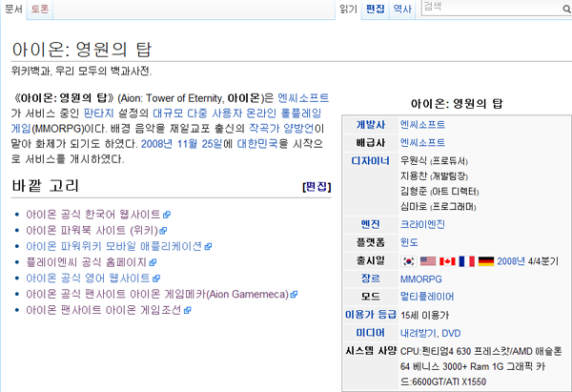Viewport: 572px width, 392px height.
Task: Click the 이용가 등급 label link
Action: (x=371, y=315)
